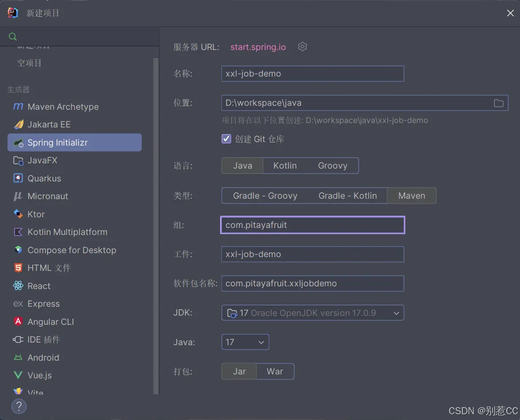
Task: Select 空项目 in the sidebar
Action: point(29,63)
